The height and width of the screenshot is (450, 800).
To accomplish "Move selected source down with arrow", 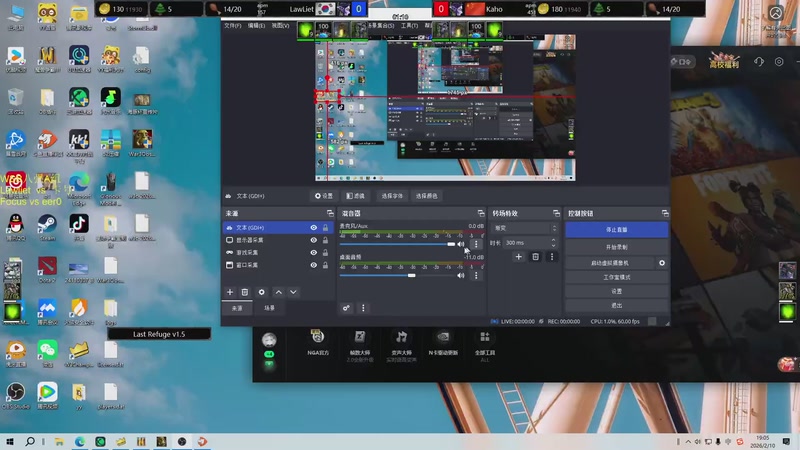I will coord(293,292).
